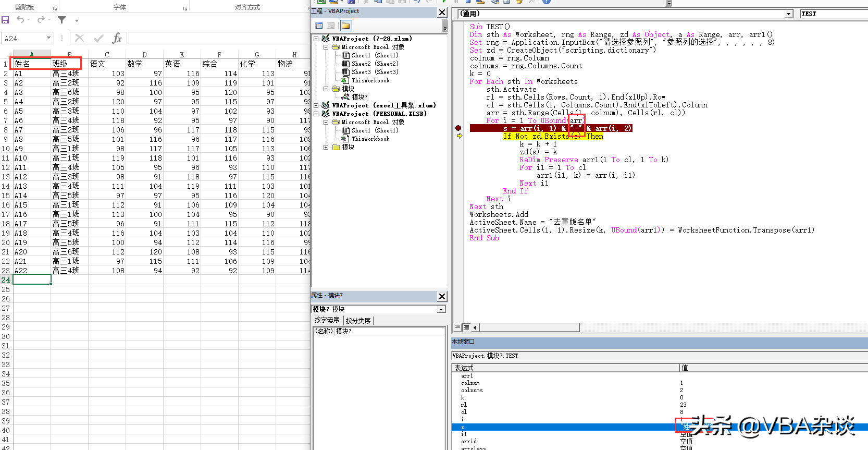This screenshot has height=450, width=868.
Task: Select column C header in Excel
Action: 107,54
